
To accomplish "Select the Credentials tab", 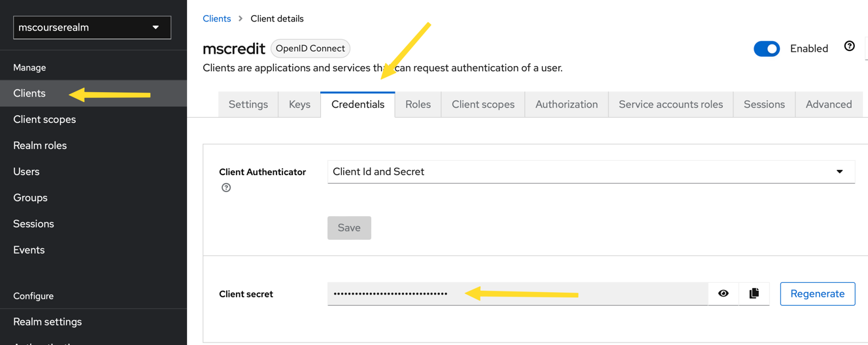I will pos(358,105).
